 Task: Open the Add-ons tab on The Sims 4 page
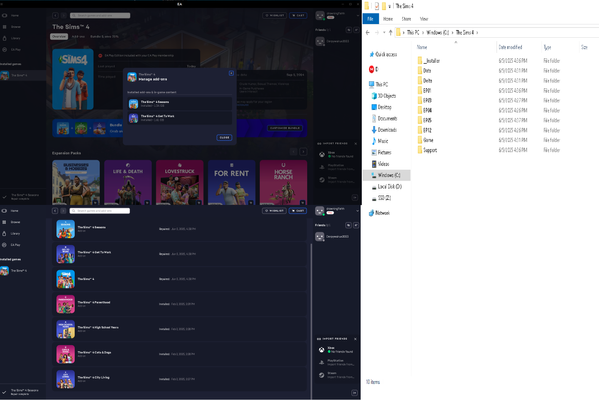[x=78, y=36]
